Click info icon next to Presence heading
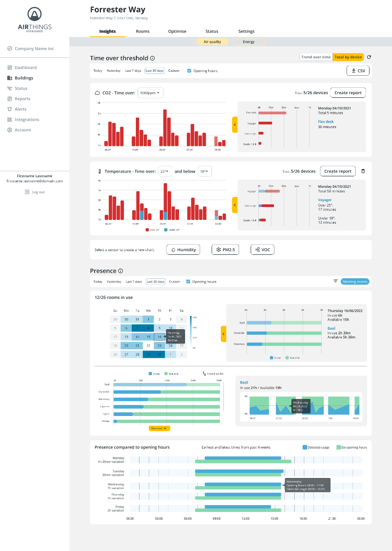392x551 pixels. pyautogui.click(x=121, y=271)
